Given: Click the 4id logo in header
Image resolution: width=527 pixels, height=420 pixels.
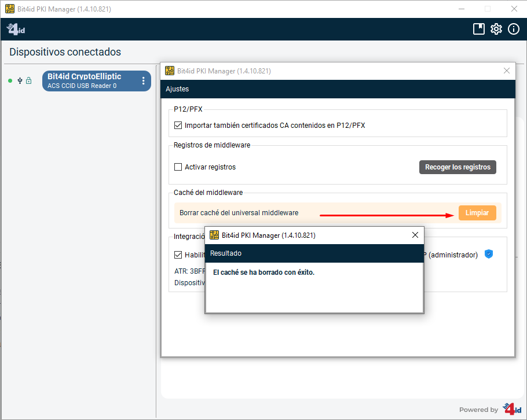Looking at the screenshot, I should point(16,29).
